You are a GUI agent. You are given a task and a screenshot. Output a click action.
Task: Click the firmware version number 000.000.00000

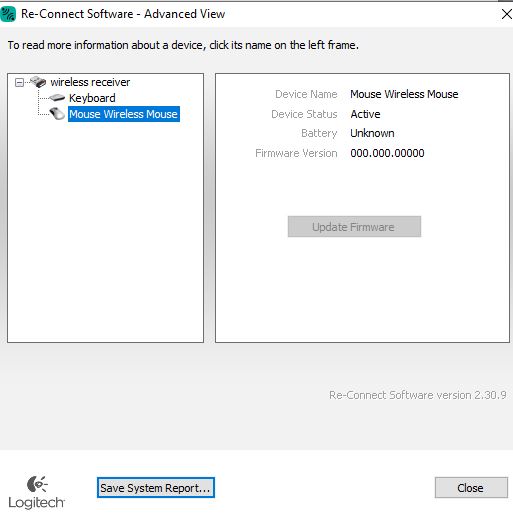pos(387,153)
